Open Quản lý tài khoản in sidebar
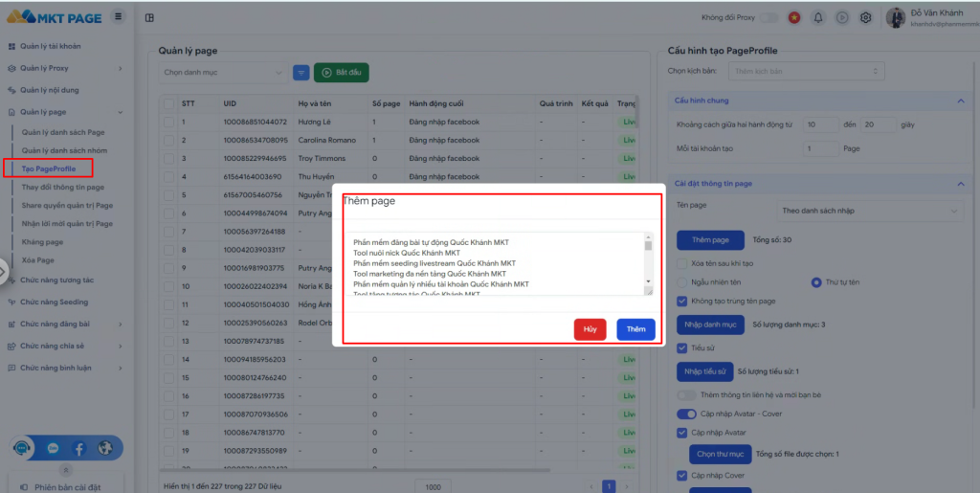980x493 pixels. pos(50,46)
